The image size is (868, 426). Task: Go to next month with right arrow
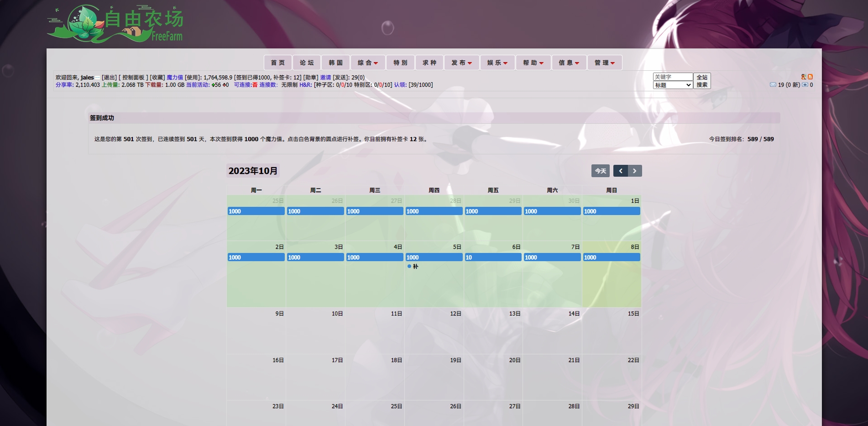634,171
